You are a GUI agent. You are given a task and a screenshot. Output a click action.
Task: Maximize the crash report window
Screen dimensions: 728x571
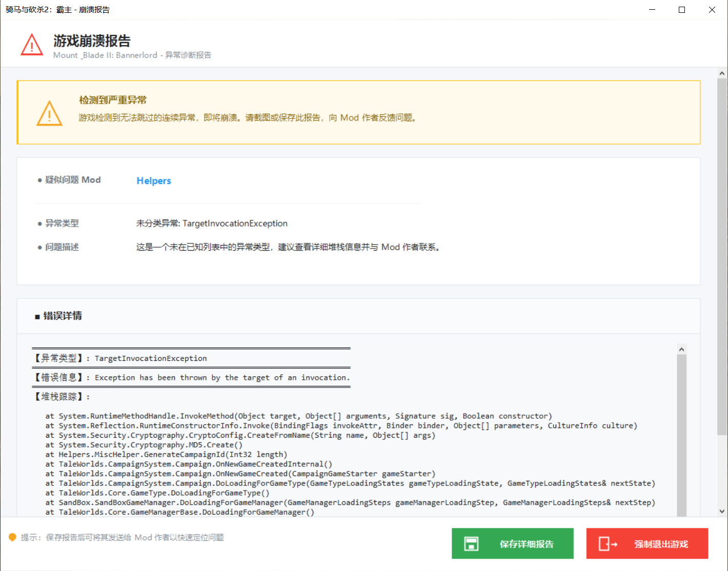(x=682, y=10)
